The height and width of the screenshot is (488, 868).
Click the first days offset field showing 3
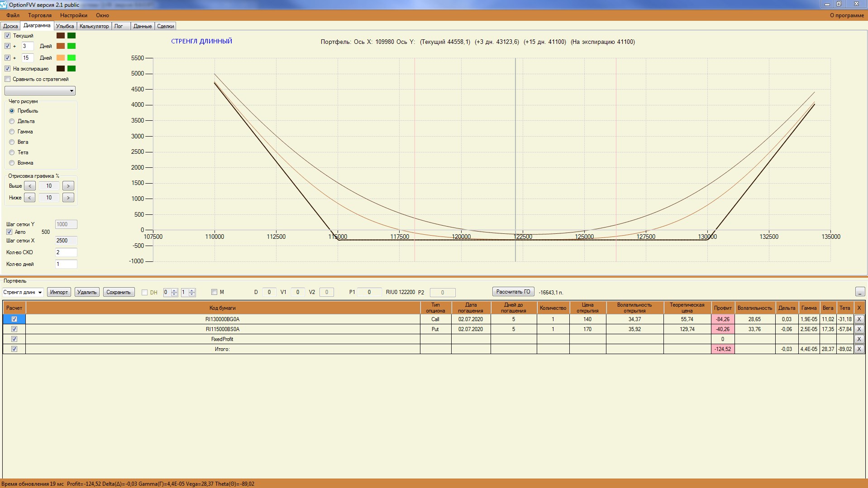coord(27,46)
